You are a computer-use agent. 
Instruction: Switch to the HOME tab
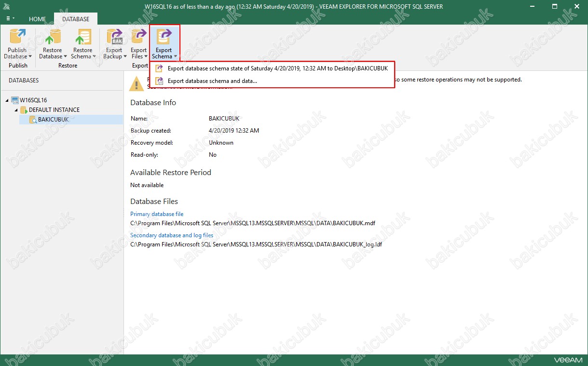click(37, 19)
